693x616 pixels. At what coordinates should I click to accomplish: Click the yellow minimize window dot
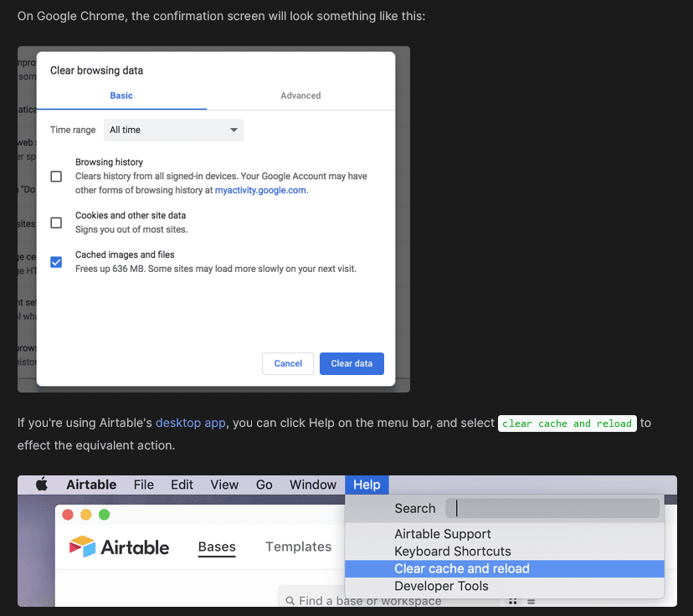86,515
